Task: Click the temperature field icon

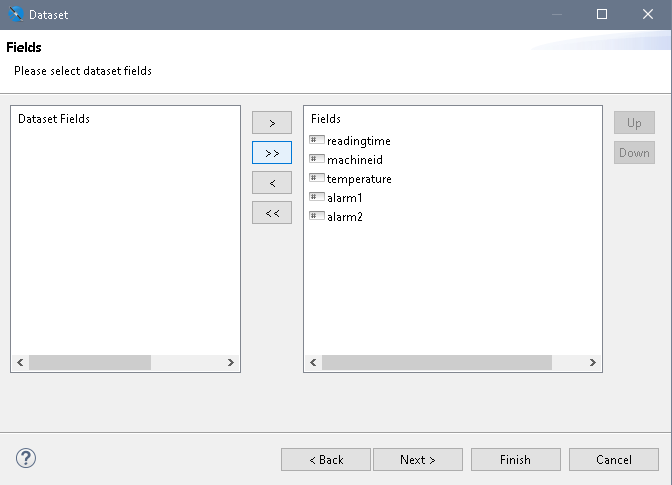Action: (317, 179)
